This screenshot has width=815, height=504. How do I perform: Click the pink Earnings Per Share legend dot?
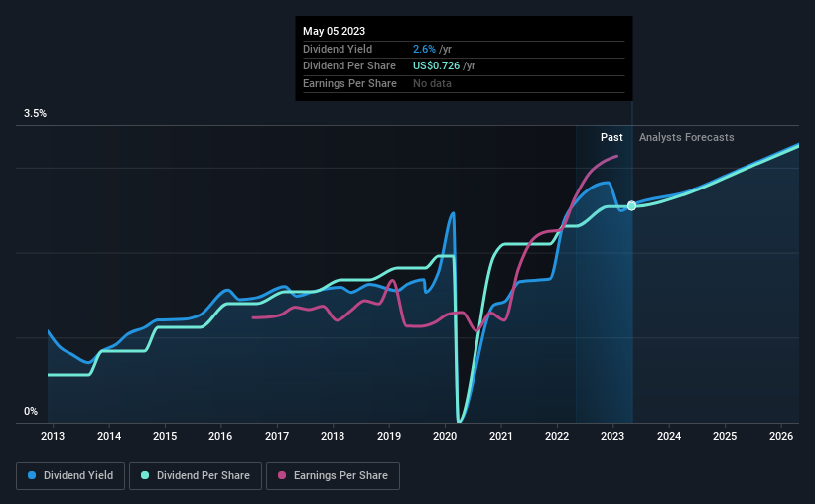[282, 475]
